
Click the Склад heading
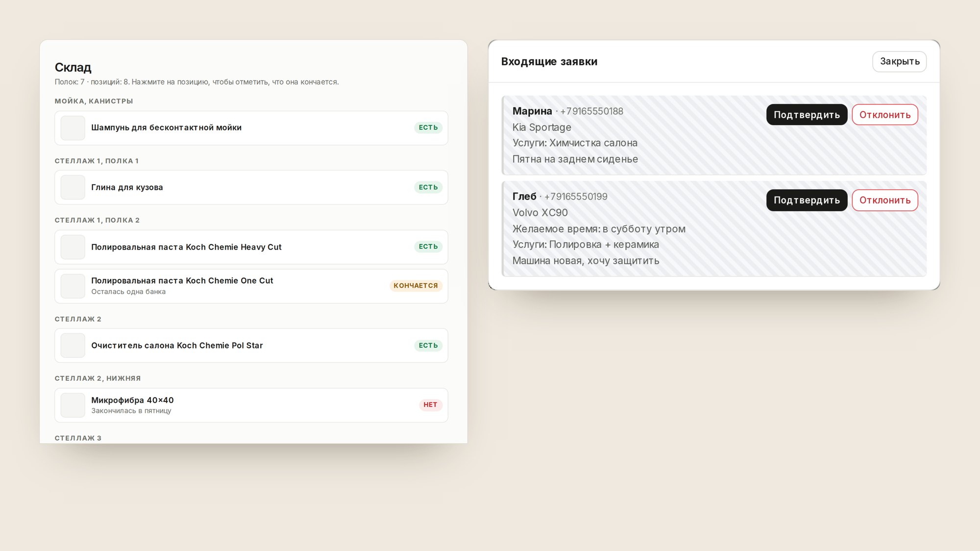click(73, 67)
